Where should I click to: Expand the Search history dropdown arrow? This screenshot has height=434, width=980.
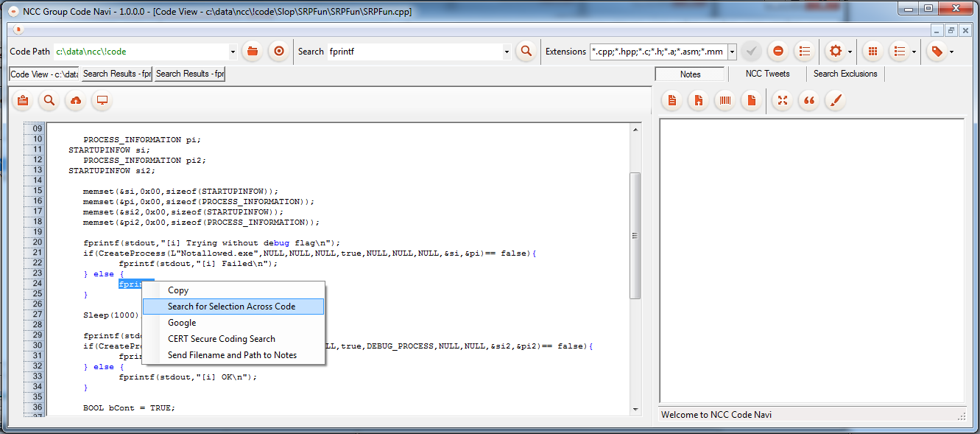(507, 52)
